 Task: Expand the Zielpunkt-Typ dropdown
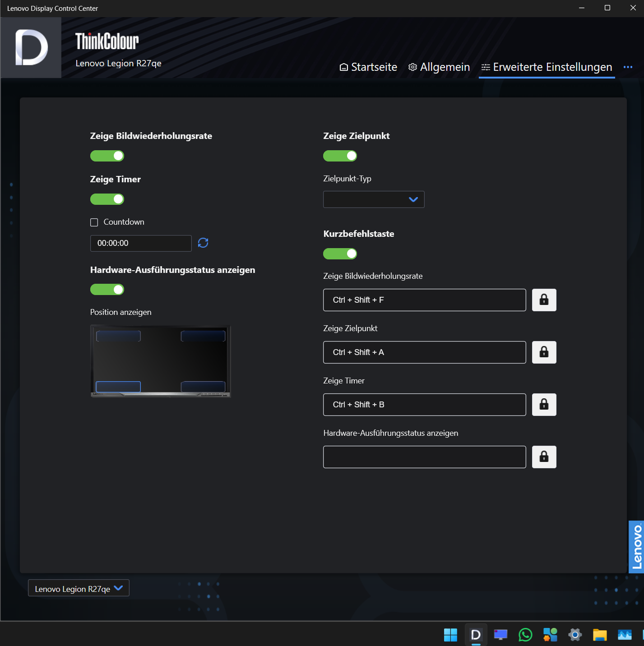coord(374,199)
